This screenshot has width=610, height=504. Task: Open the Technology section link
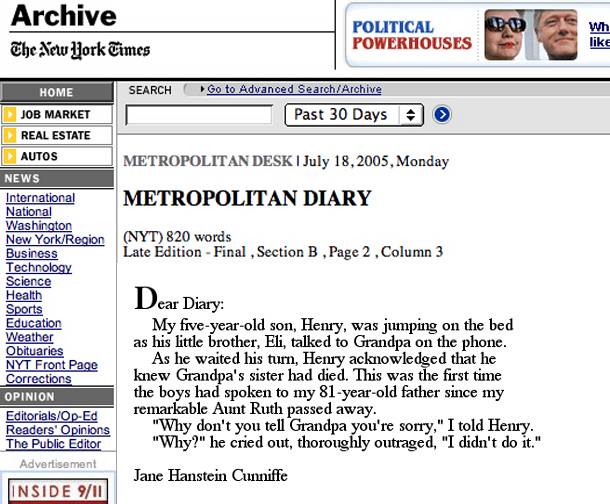(x=39, y=268)
